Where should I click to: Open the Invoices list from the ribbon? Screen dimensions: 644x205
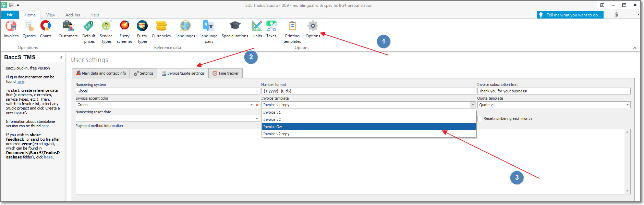click(11, 29)
